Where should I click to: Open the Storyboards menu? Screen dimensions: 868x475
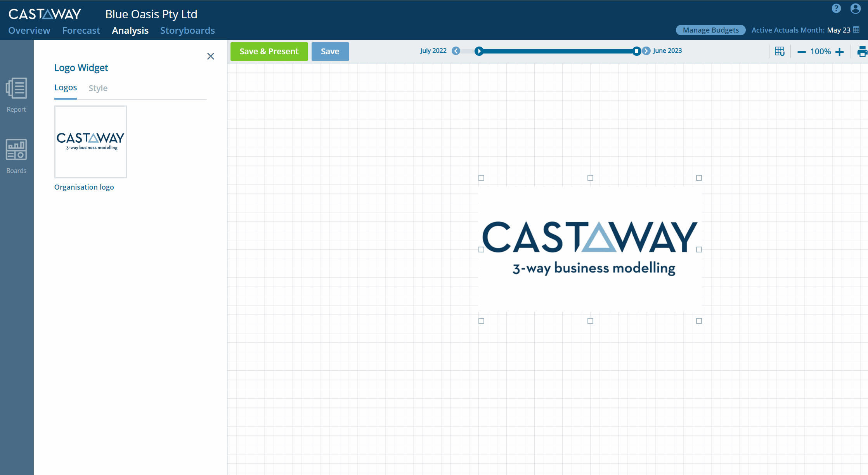pos(187,30)
